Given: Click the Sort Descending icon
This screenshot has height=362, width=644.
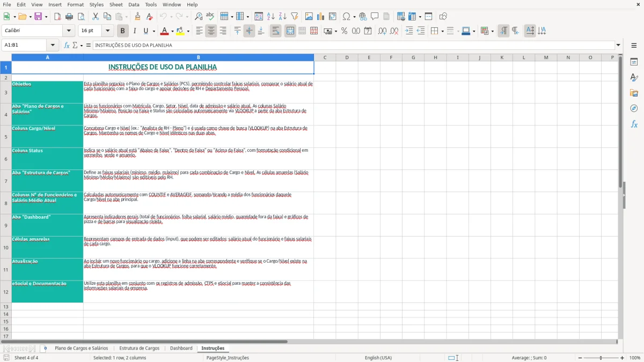Looking at the screenshot, I should coord(282,17).
